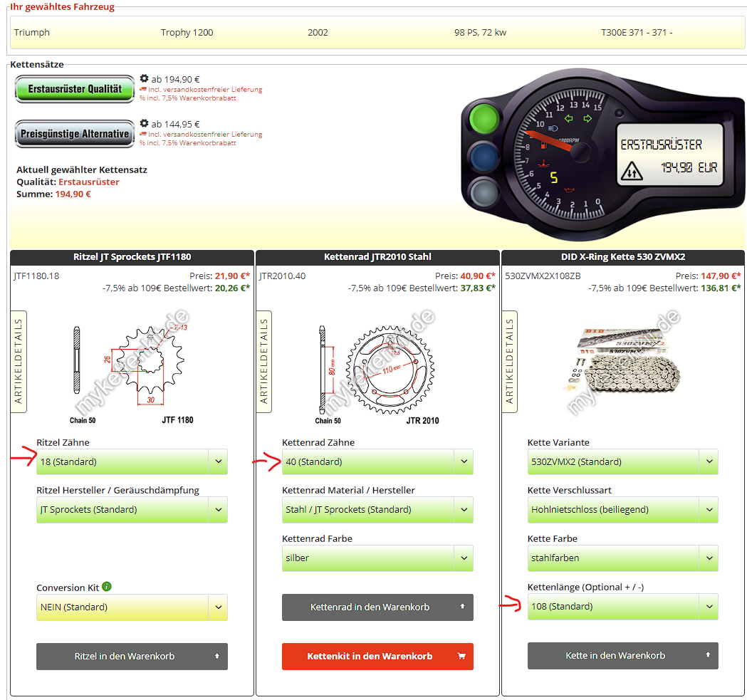This screenshot has height=700, width=747.
Task: Click the grey light on the speedometer
Action: [x=484, y=194]
